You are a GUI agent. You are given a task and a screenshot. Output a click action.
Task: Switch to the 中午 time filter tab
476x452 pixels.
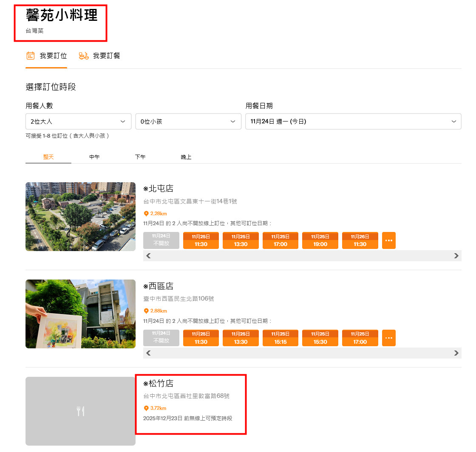pyautogui.click(x=94, y=157)
